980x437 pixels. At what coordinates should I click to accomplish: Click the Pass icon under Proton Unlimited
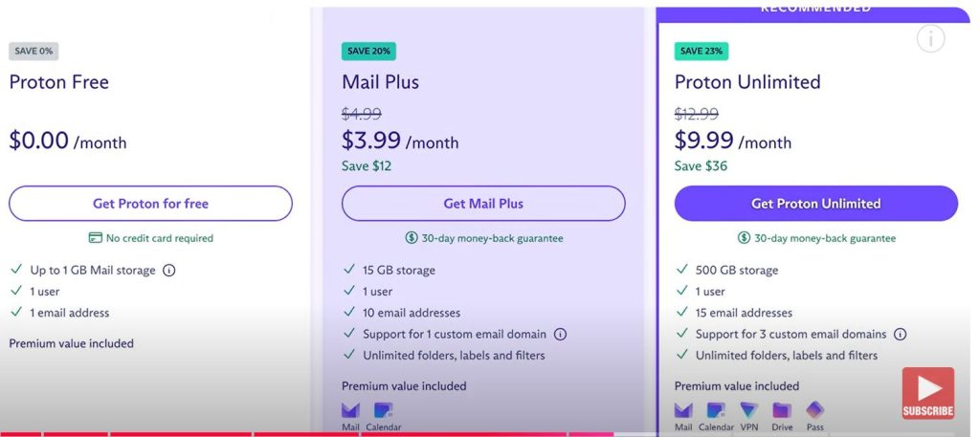tap(814, 411)
